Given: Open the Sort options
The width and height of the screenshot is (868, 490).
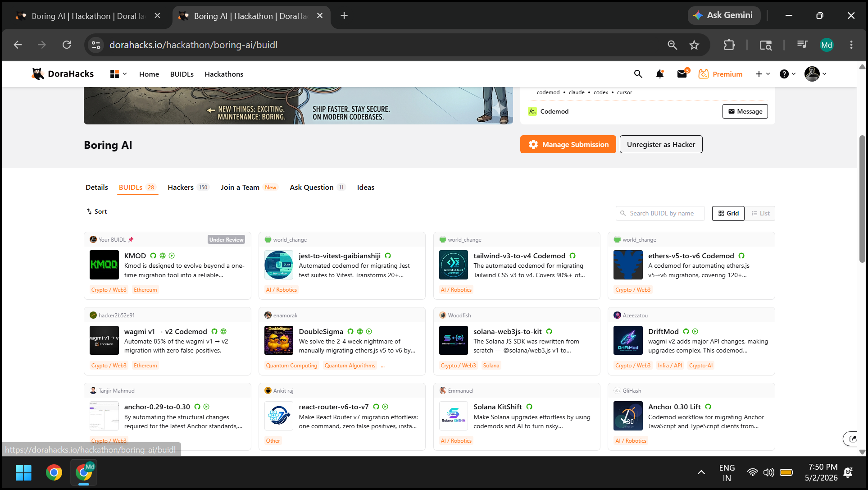Looking at the screenshot, I should (x=97, y=211).
